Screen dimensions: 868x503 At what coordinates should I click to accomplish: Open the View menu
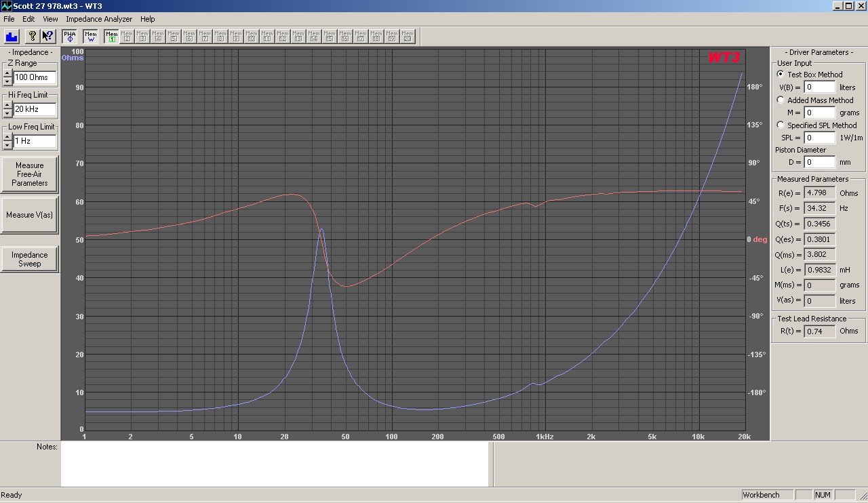(50, 19)
